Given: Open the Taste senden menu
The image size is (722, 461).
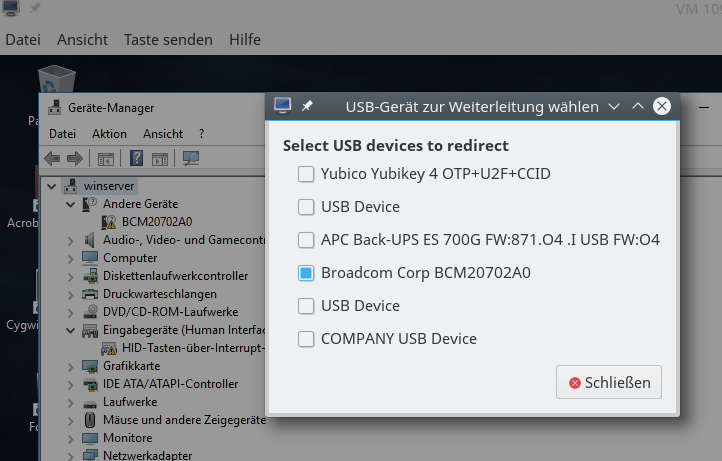Looking at the screenshot, I should coord(168,40).
